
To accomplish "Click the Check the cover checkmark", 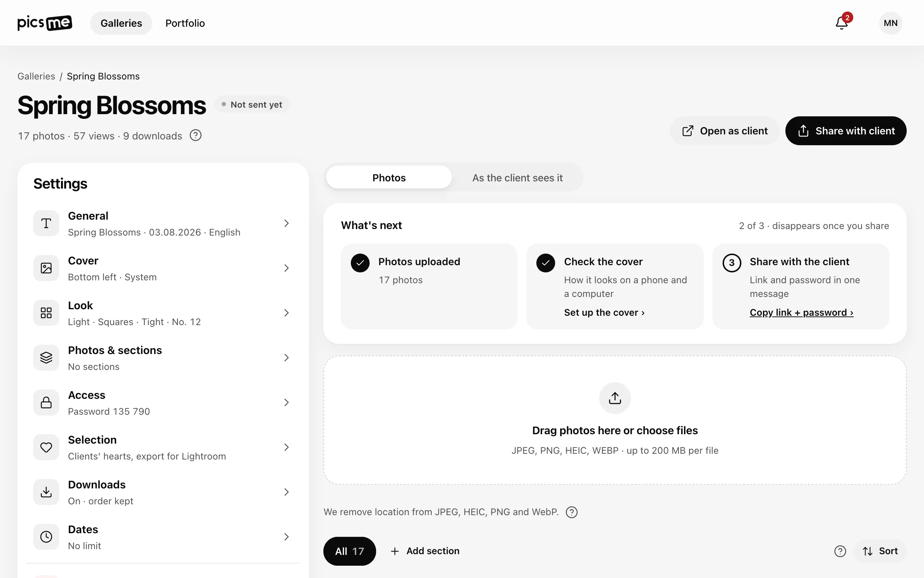I will 546,263.
